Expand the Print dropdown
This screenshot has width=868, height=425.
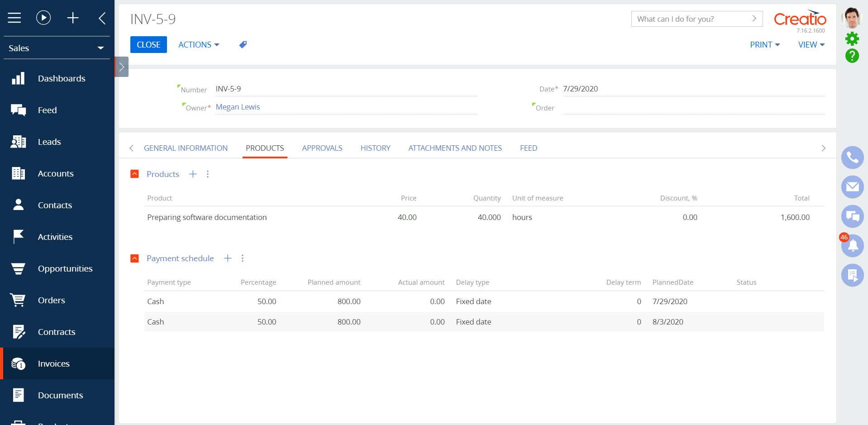tap(764, 45)
